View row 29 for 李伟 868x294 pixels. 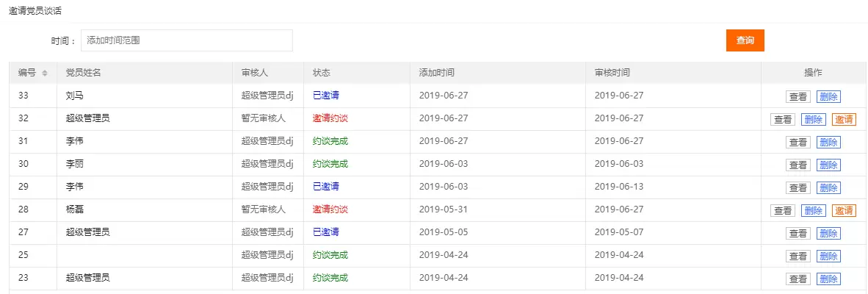pyautogui.click(x=798, y=187)
